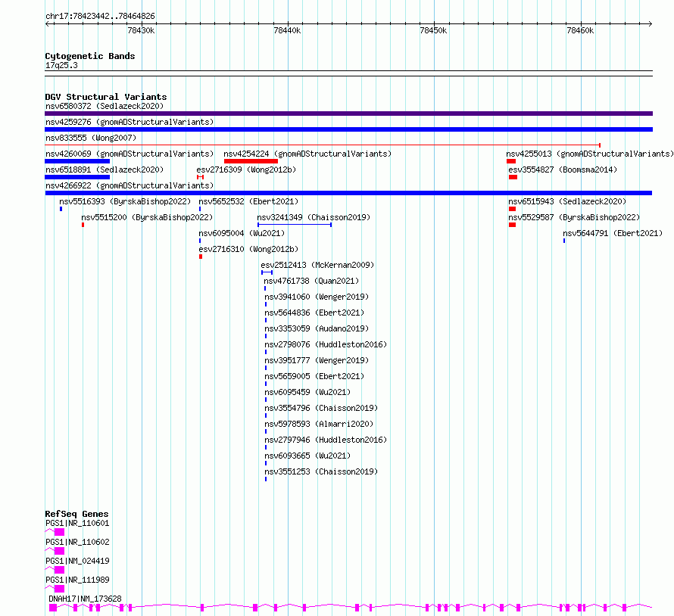Click nsv6515943 (Sedlazeck2020) label
The height and width of the screenshot is (616, 674).
[567, 201]
